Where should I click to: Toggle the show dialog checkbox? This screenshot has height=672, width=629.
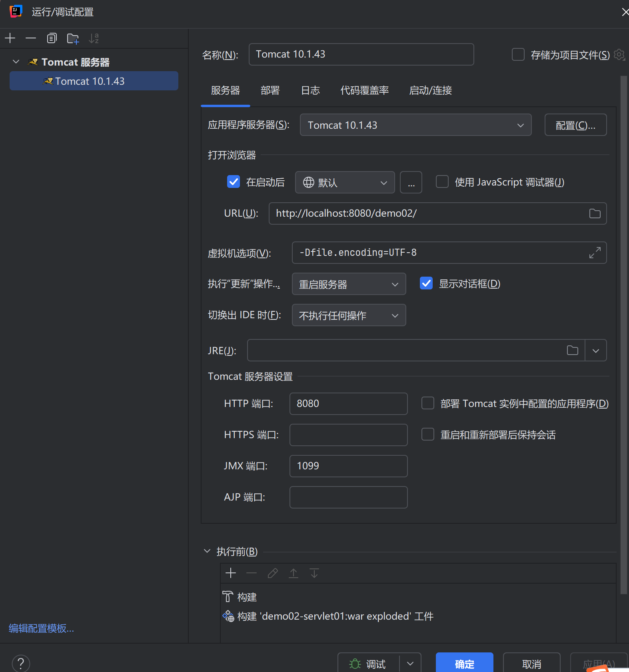pyautogui.click(x=426, y=283)
